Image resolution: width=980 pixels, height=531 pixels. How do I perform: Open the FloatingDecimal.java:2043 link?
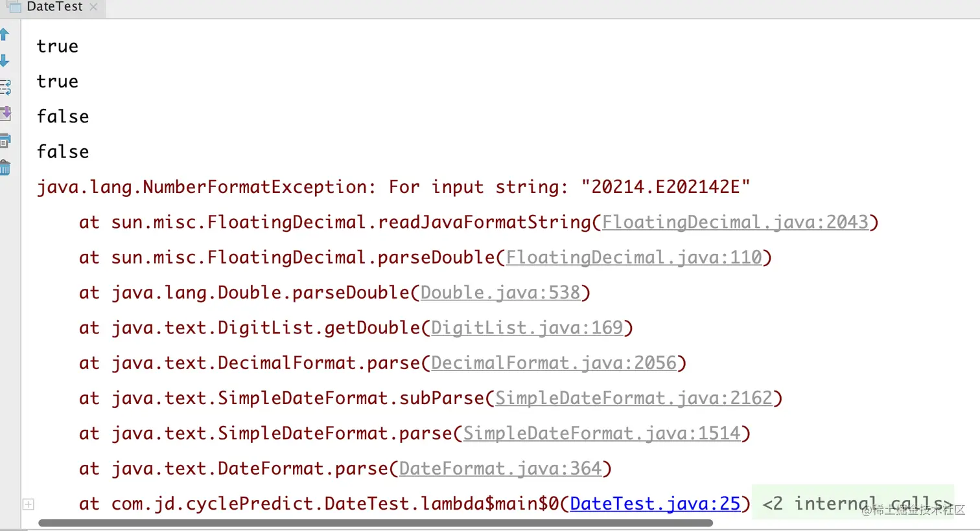pyautogui.click(x=735, y=222)
